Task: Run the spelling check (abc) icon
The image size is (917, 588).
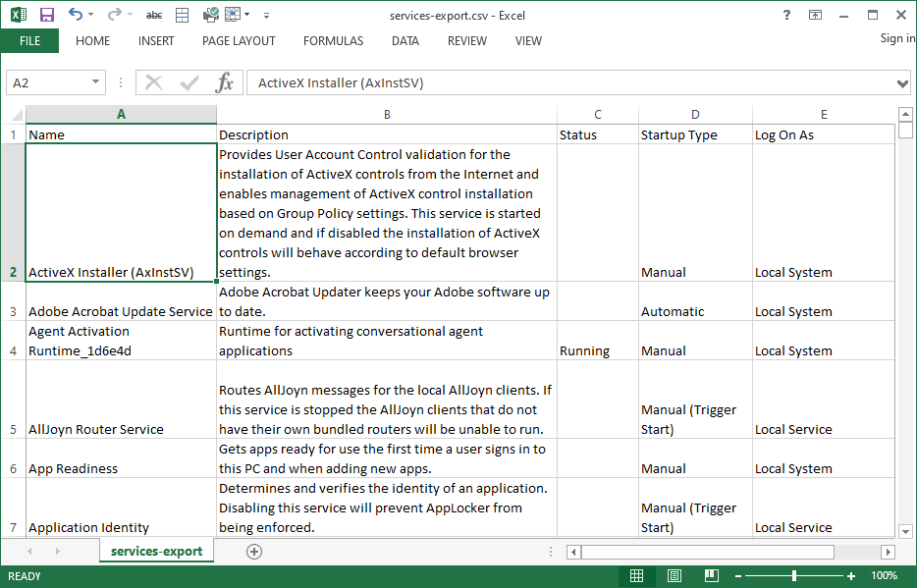Action: 154,15
